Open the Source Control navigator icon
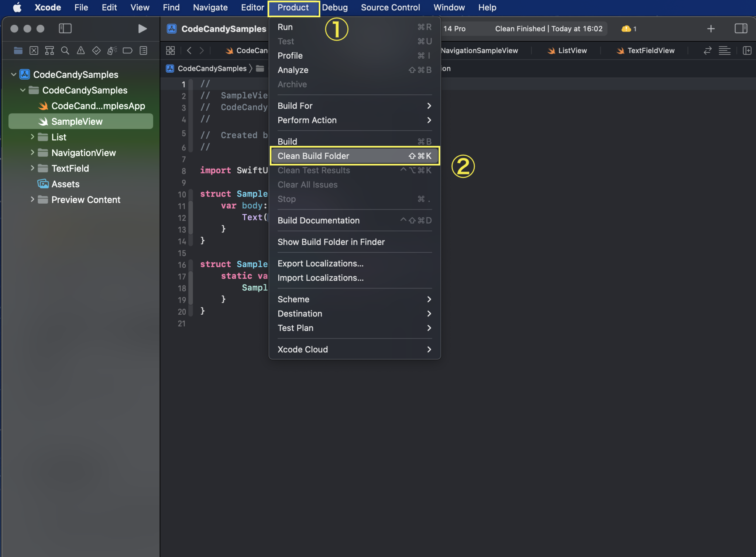Screen dimensions: 756x557 [x=34, y=51]
